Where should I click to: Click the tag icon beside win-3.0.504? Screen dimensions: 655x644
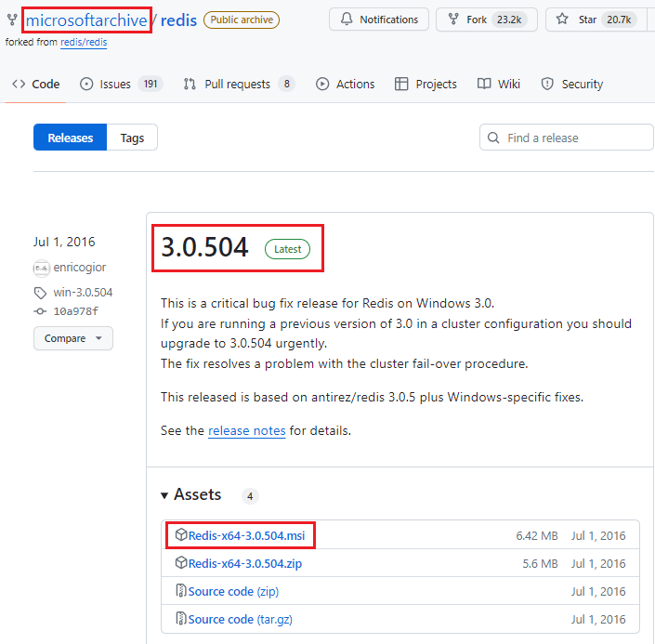(40, 293)
